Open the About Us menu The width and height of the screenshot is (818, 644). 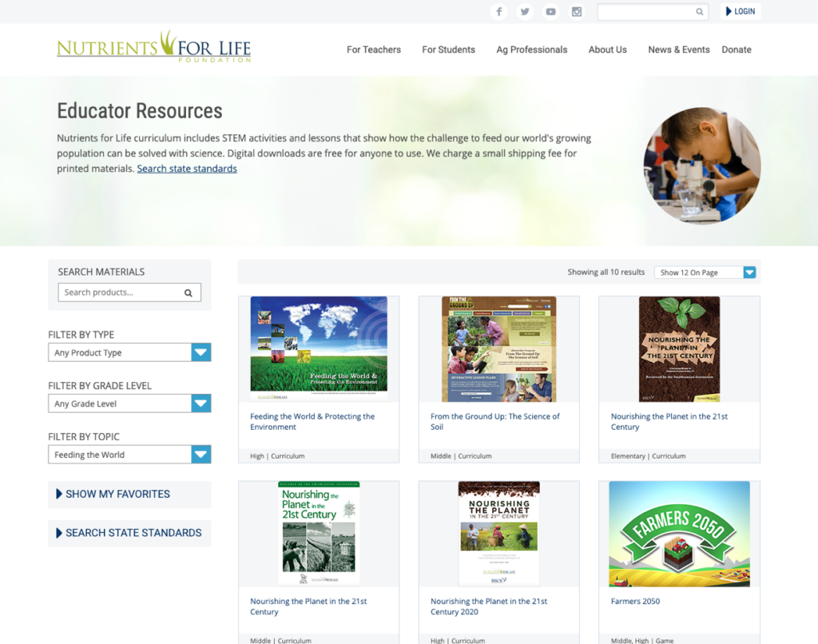[607, 50]
